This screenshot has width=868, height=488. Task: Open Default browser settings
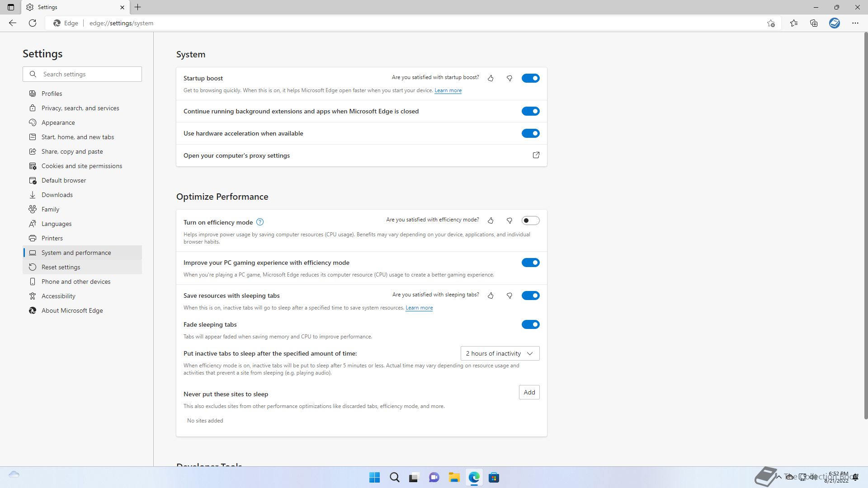coord(82,180)
